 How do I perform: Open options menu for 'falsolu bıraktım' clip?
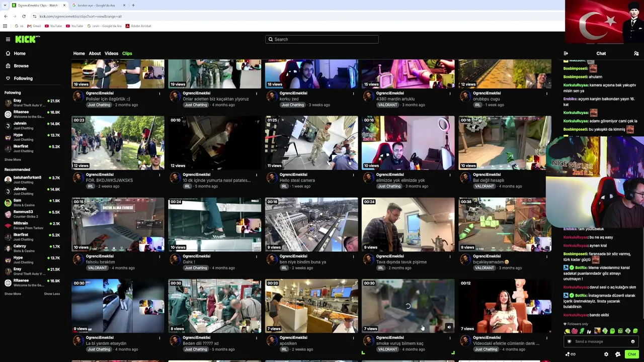160,256
